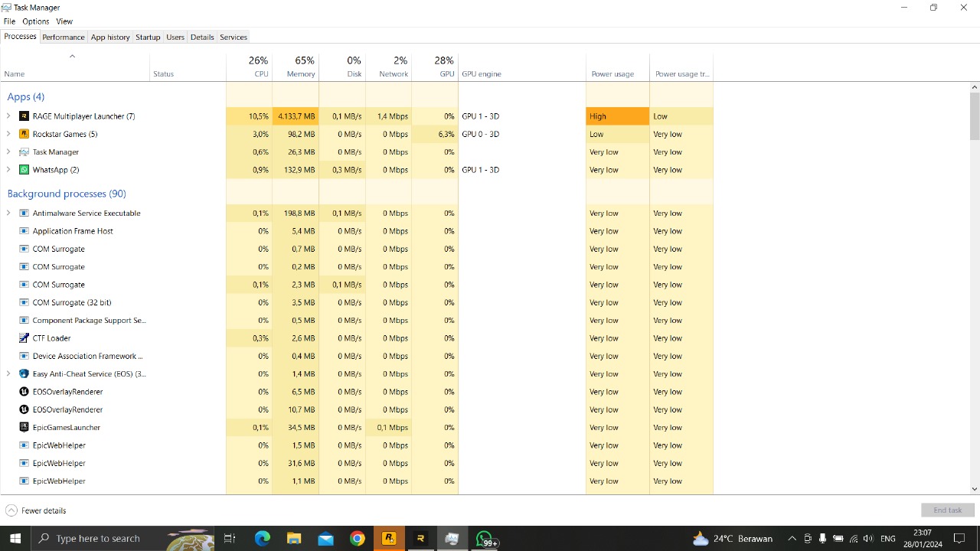
Task: Expand Easy Anti-Cheat Service (EOS) entry
Action: click(x=8, y=374)
